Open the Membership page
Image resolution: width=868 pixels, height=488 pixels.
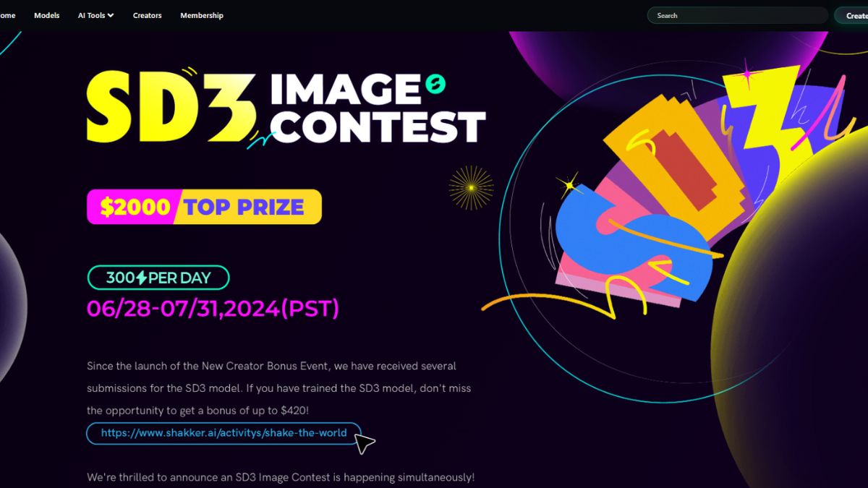pyautogui.click(x=202, y=15)
